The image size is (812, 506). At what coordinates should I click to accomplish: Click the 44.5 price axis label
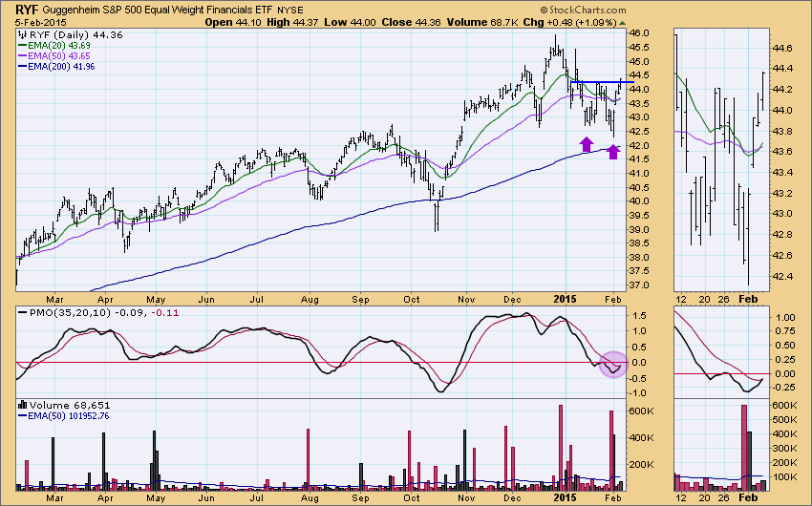(638, 75)
